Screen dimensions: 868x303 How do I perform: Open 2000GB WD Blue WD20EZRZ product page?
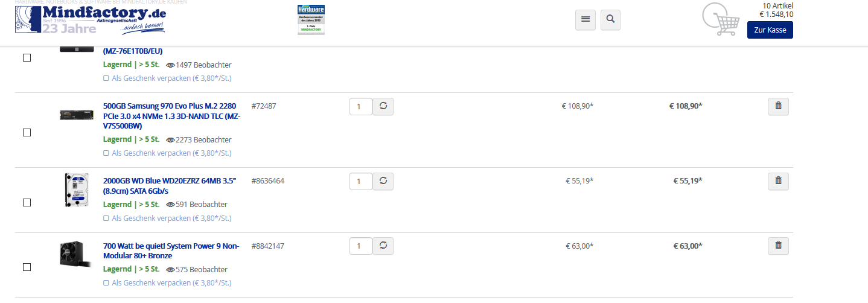pos(170,186)
